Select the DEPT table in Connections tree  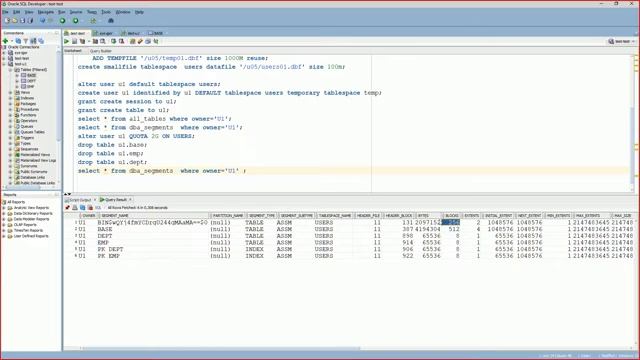[x=31, y=81]
